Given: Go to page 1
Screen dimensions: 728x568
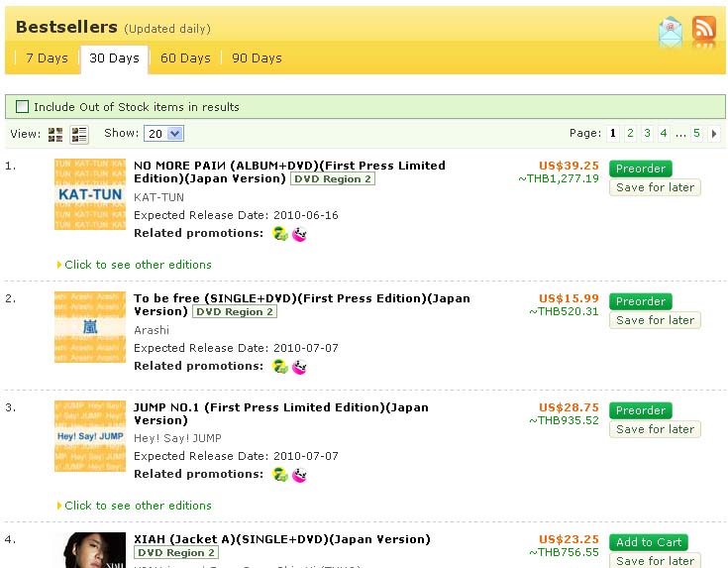Looking at the screenshot, I should [613, 134].
